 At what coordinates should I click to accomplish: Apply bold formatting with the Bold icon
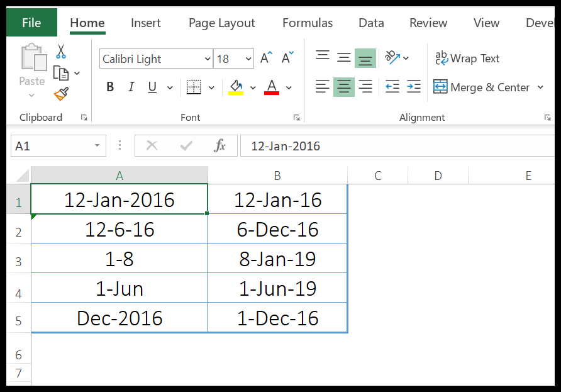click(x=110, y=87)
